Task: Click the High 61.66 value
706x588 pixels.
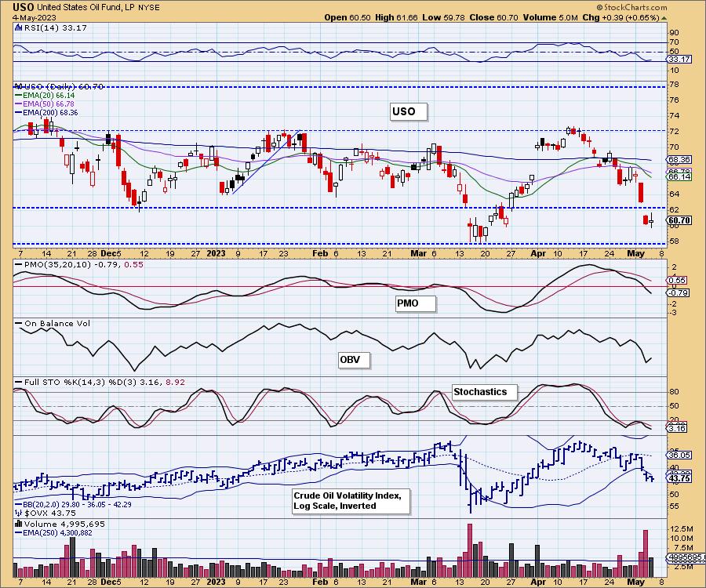Action: 396,17
